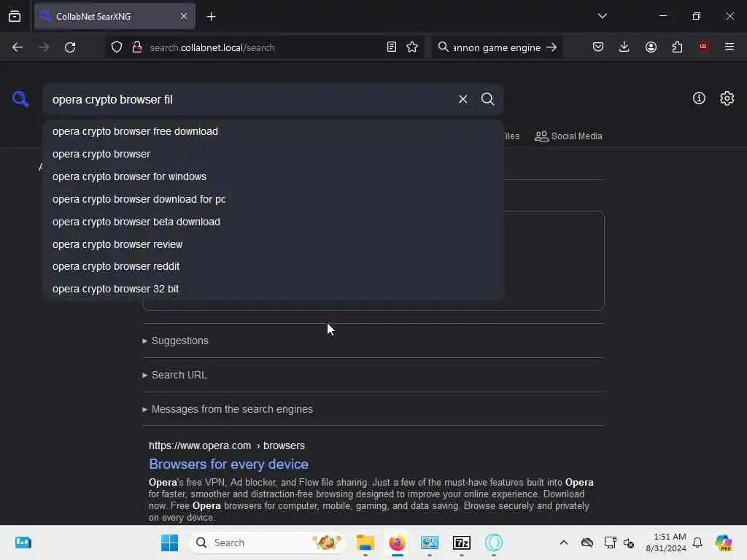Submit search with magnifier button
The image size is (747, 560).
(x=487, y=99)
